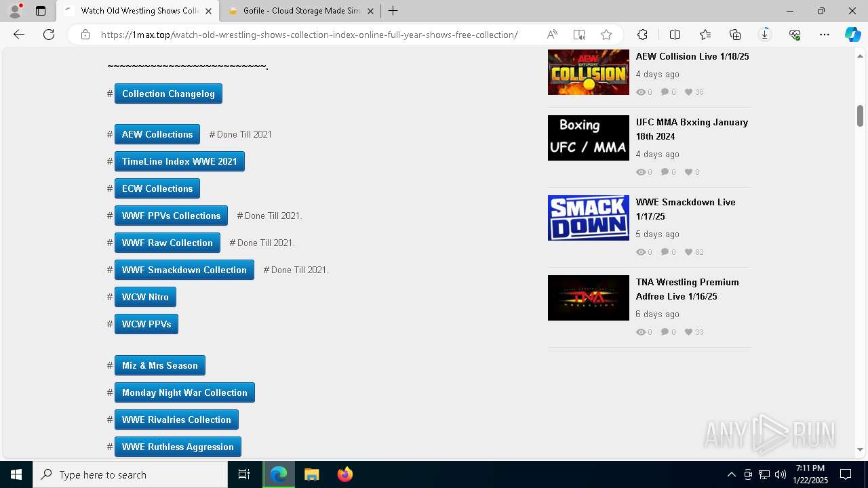868x488 pixels.
Task: Click the address bar URL field
Action: [309, 35]
